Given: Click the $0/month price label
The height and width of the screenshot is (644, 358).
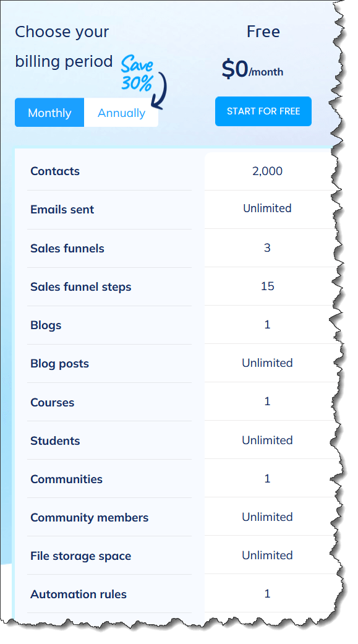Looking at the screenshot, I should point(252,69).
